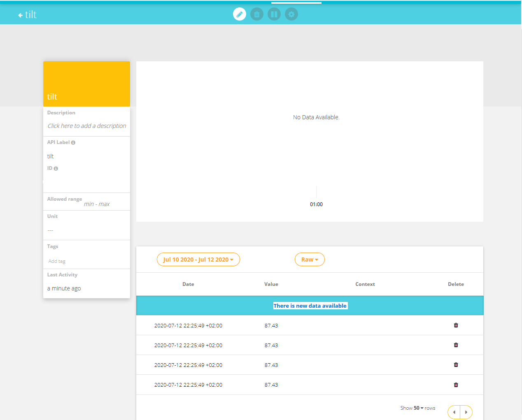Click the yellow tilt color header card
The height and width of the screenshot is (420, 522).
click(x=86, y=84)
